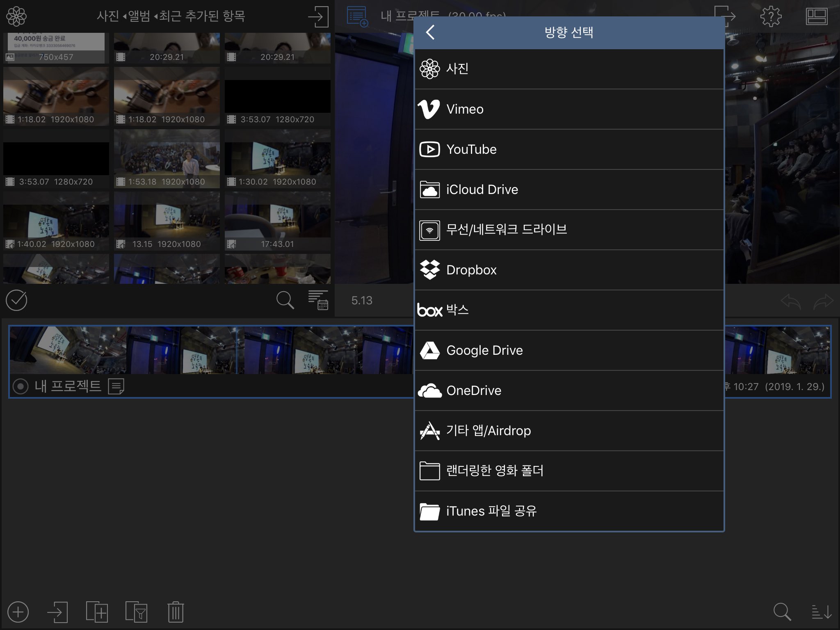The height and width of the screenshot is (630, 840).
Task: Import project arrow icon at bottom
Action: click(57, 612)
